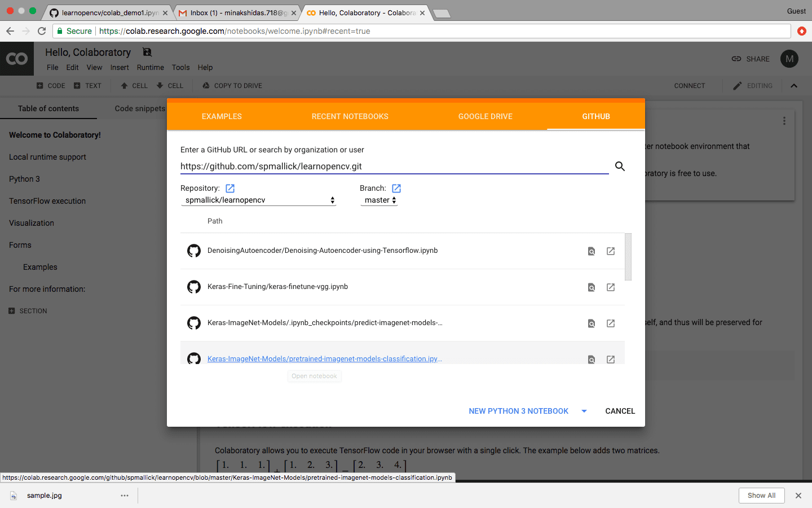Move cell up with the up-arrow CELL button

click(134, 86)
